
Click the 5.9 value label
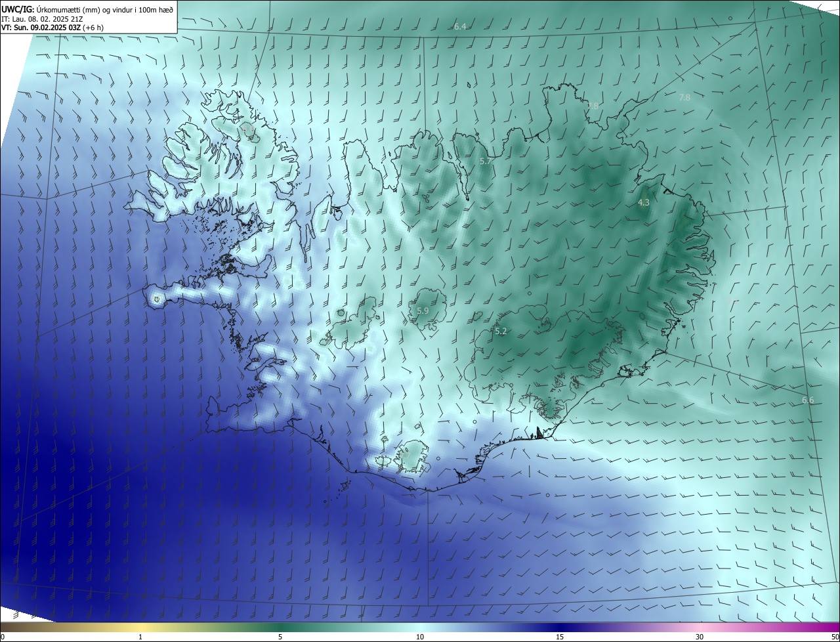[x=423, y=310]
